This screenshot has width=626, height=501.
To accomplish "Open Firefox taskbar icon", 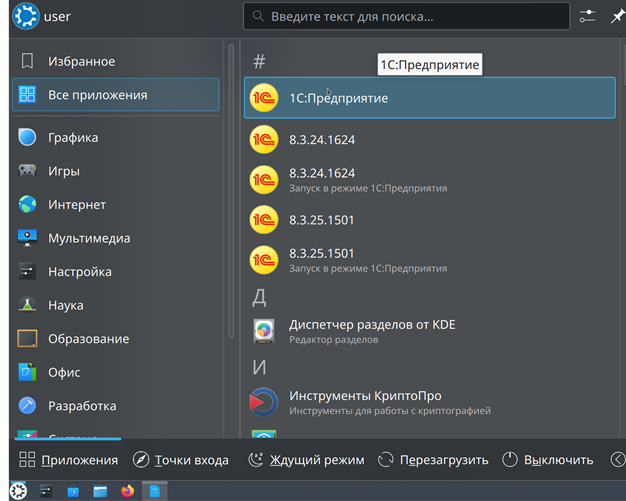I will [127, 491].
